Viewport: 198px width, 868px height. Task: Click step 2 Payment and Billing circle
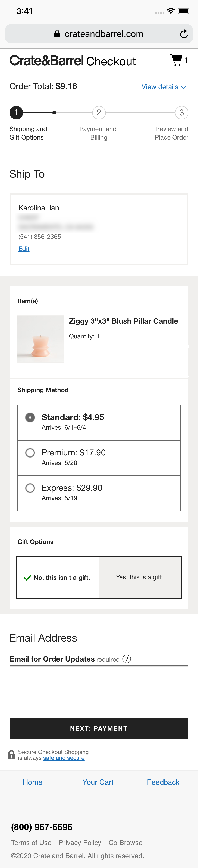99,113
